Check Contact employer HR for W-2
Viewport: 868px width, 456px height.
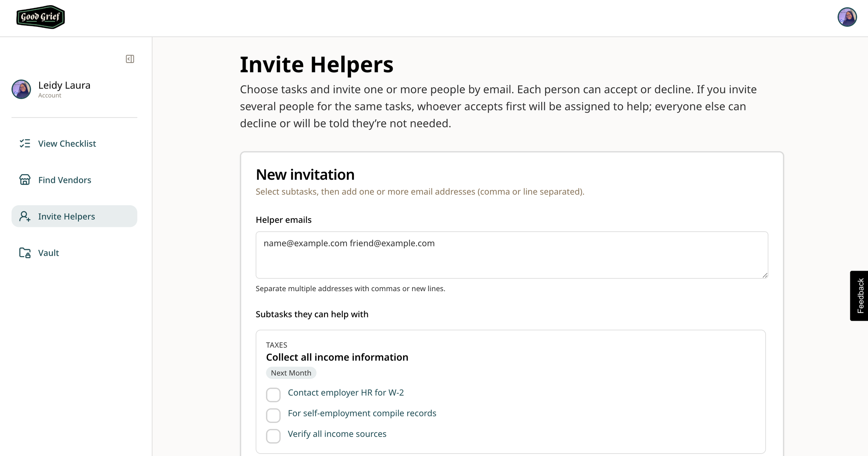(x=273, y=395)
